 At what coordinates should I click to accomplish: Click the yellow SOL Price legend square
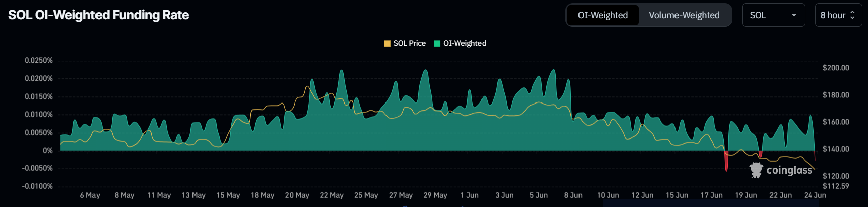click(387, 44)
